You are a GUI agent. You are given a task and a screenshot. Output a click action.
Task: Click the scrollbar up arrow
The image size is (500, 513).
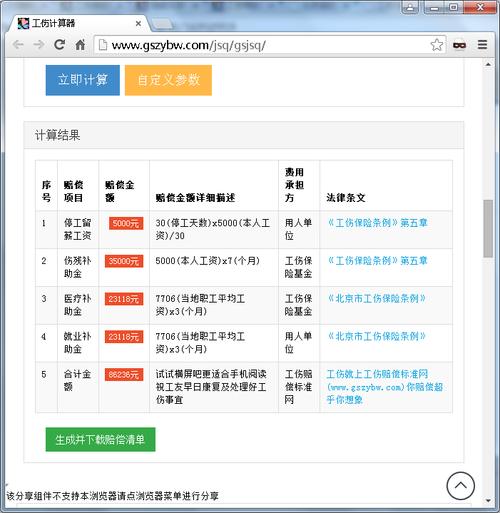coord(488,64)
